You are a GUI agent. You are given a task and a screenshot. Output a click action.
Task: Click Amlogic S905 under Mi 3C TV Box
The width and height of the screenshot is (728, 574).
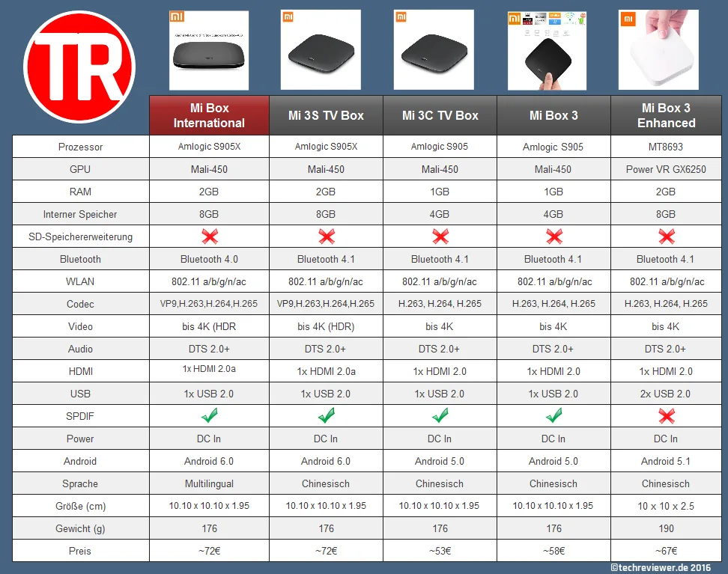click(x=439, y=147)
